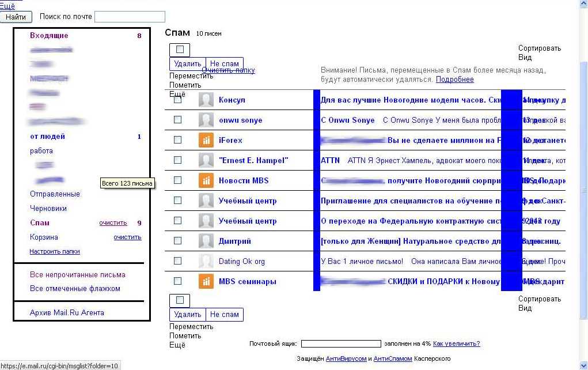This screenshot has height=370, width=588.
Task: Open the У Вас 1 личное письмо! email
Action: tap(362, 261)
